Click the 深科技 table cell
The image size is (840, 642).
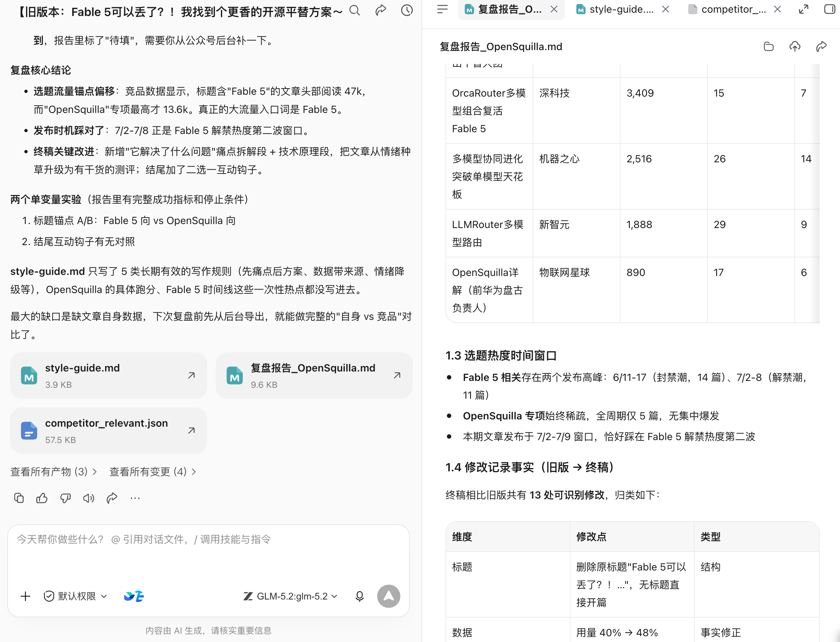pyautogui.click(x=576, y=111)
